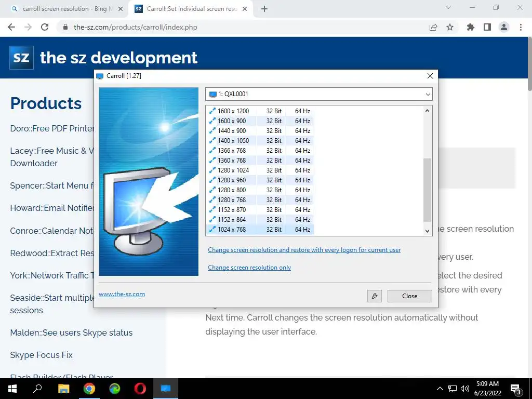The image size is (532, 399).
Task: Click the taskbar clock 5:09 AM
Action: 487,384
